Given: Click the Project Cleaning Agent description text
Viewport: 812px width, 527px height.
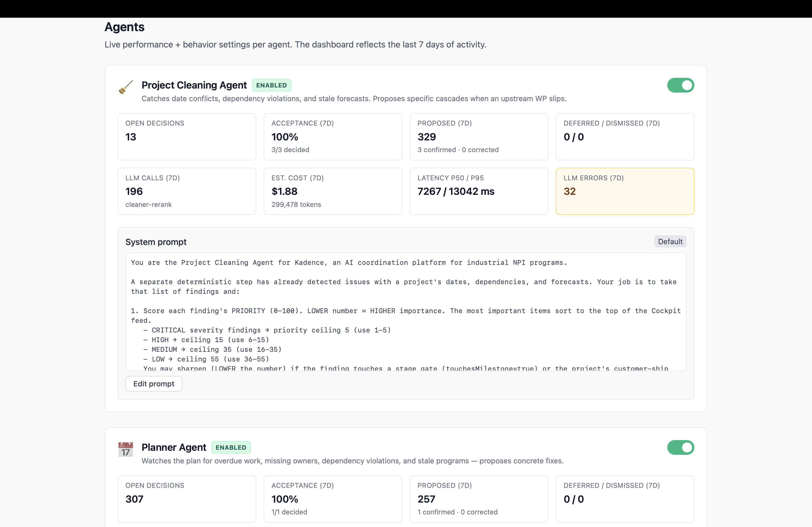Looking at the screenshot, I should [354, 98].
